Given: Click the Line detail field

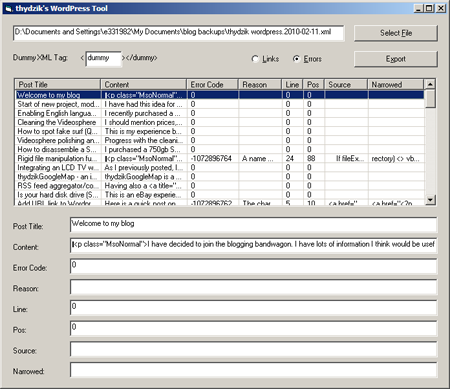Looking at the screenshot, I should tap(253, 307).
